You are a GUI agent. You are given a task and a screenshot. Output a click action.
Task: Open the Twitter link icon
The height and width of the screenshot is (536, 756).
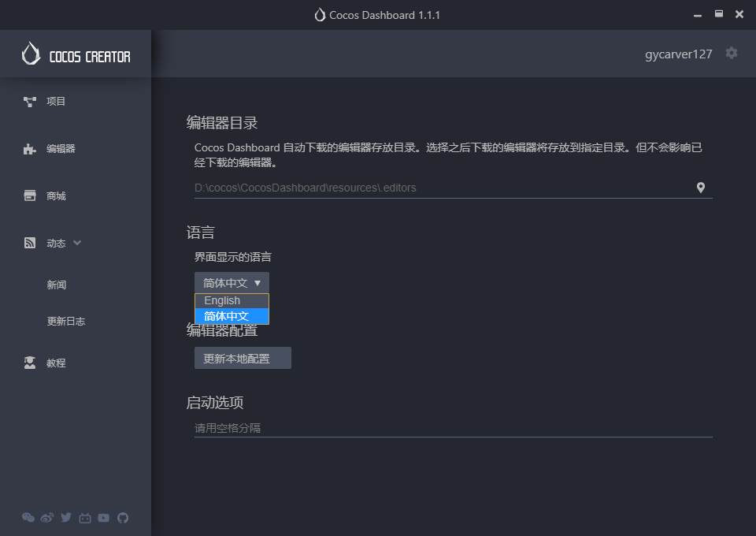click(66, 518)
